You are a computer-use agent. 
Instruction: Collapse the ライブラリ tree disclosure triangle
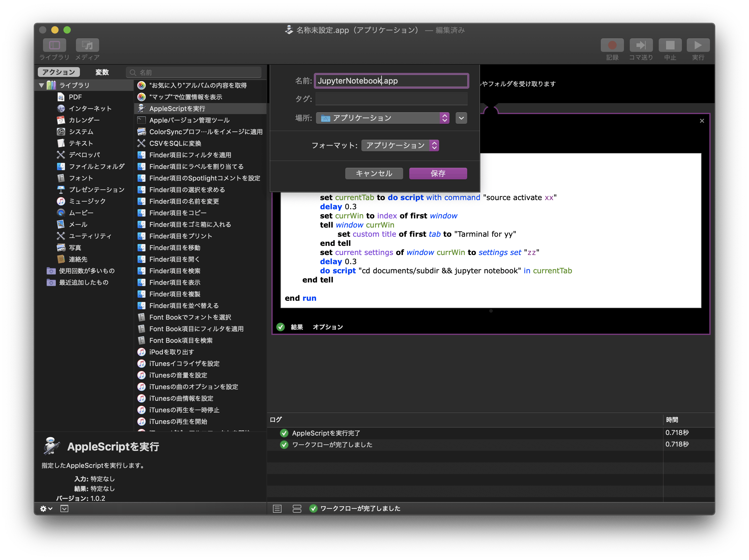tap(41, 85)
